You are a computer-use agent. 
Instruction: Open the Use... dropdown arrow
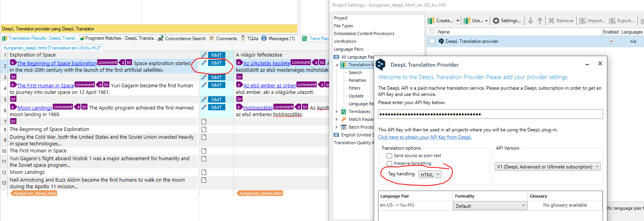(487, 21)
